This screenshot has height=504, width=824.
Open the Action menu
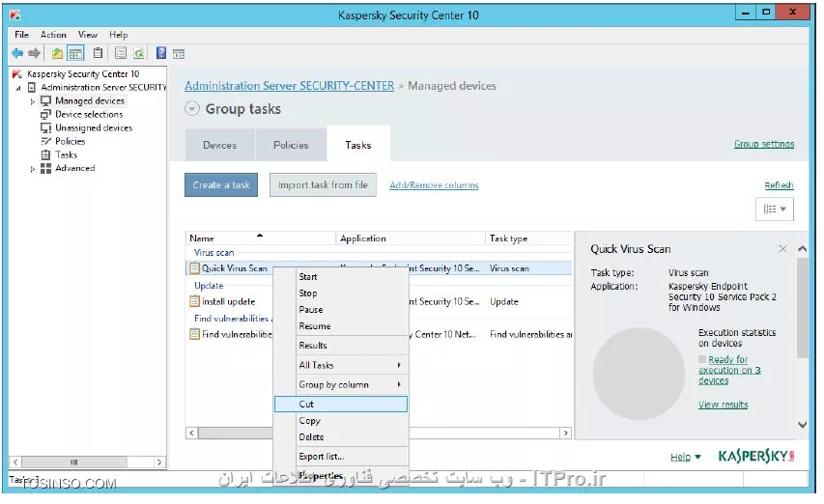coord(53,35)
